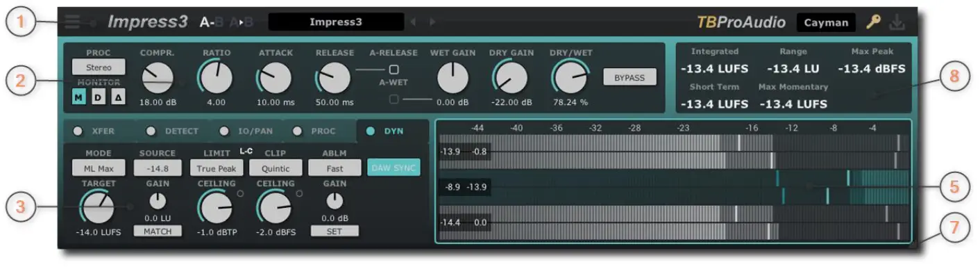Click the download update icon
980x269 pixels.
coord(897,22)
